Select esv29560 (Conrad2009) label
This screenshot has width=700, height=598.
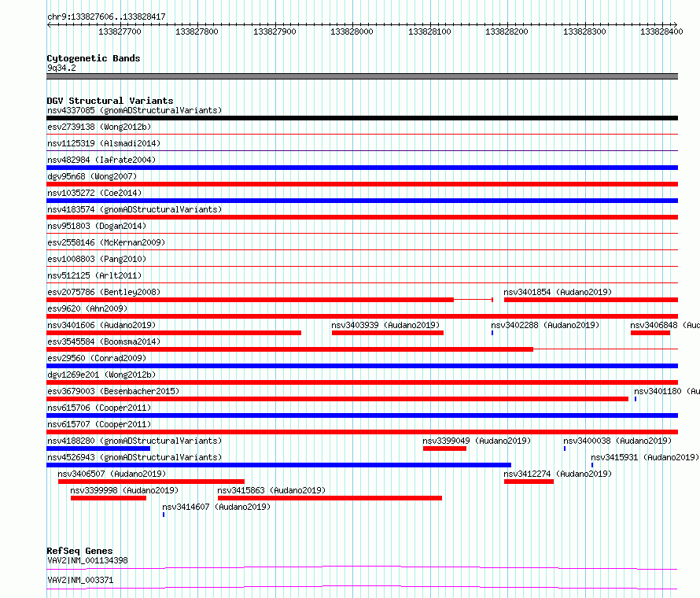(x=97, y=358)
